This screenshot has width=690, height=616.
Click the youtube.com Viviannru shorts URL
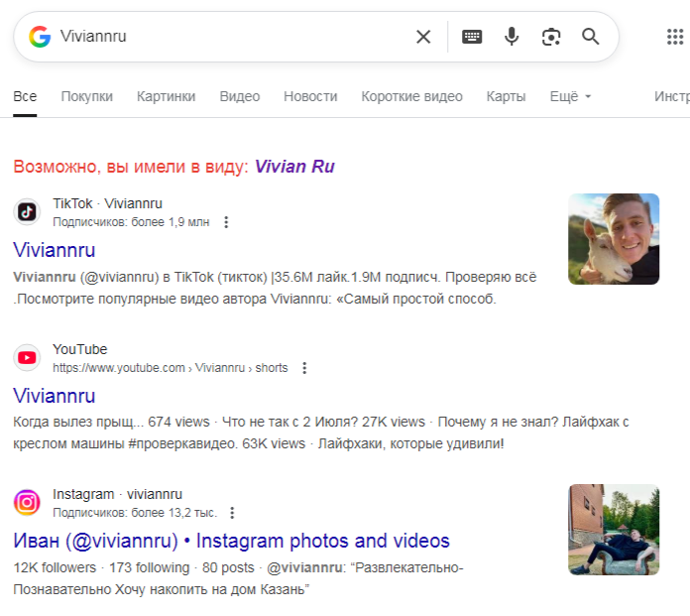pos(171,368)
